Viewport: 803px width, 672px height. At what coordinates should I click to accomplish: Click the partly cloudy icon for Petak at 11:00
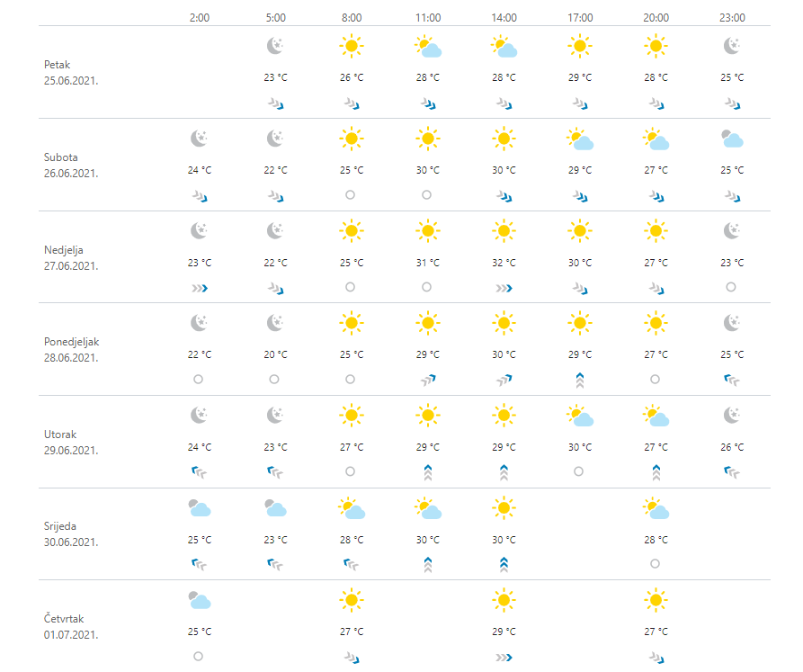point(428,47)
